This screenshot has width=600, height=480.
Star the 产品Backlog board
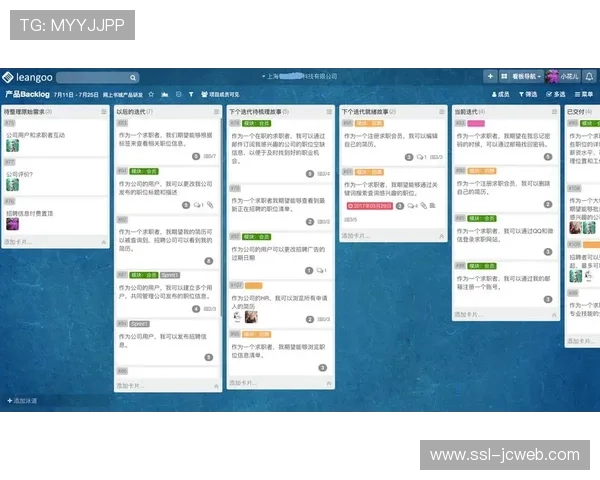coord(150,94)
